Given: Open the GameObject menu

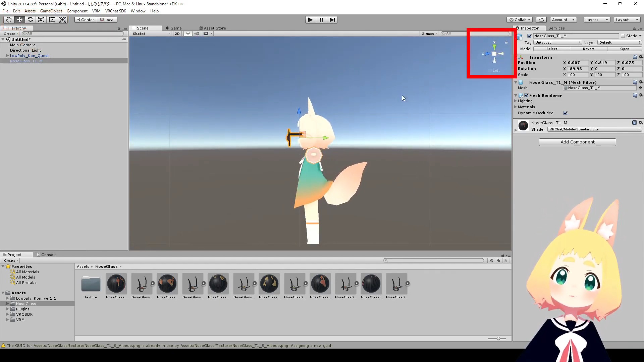Looking at the screenshot, I should [51, 11].
